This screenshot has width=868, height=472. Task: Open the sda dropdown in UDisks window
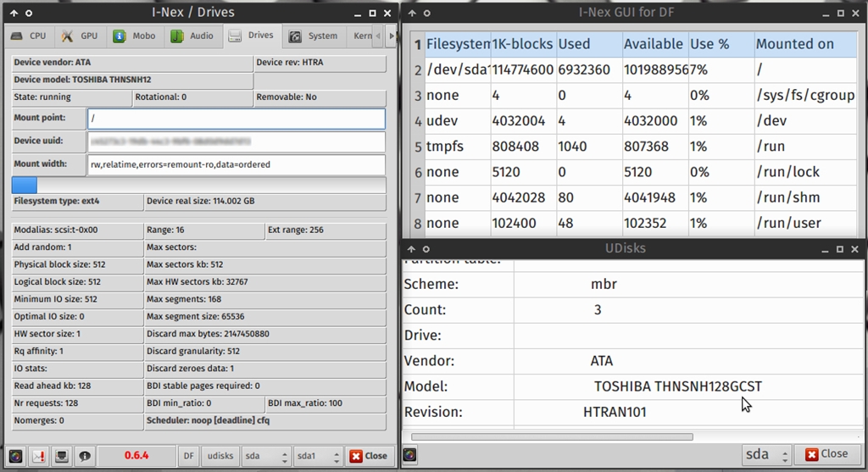click(766, 454)
